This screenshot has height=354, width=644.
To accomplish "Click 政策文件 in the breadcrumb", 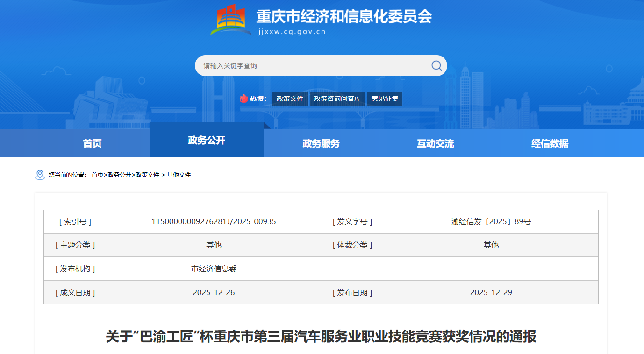I will point(147,175).
